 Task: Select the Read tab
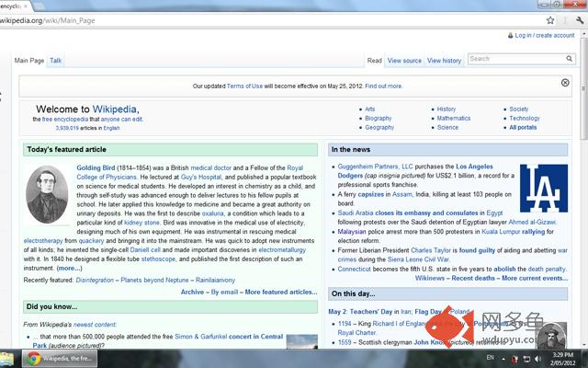[374, 61]
